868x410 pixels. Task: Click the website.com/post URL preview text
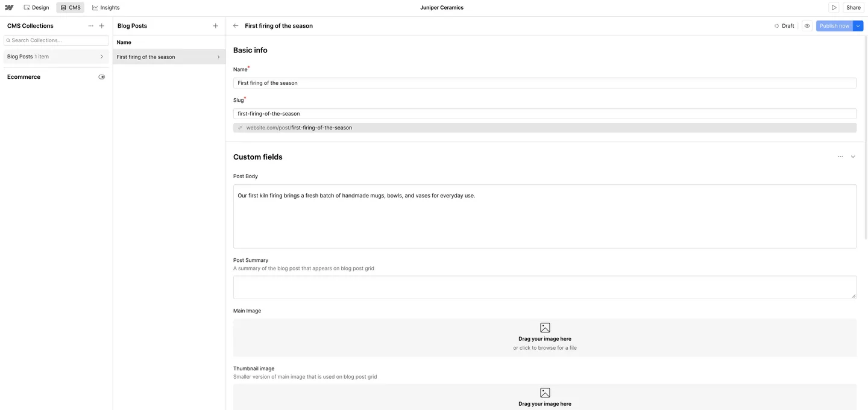point(299,128)
